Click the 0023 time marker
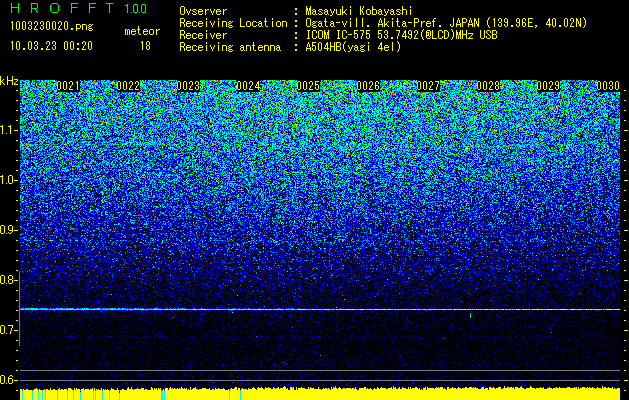This screenshot has width=629, height=400. (188, 86)
